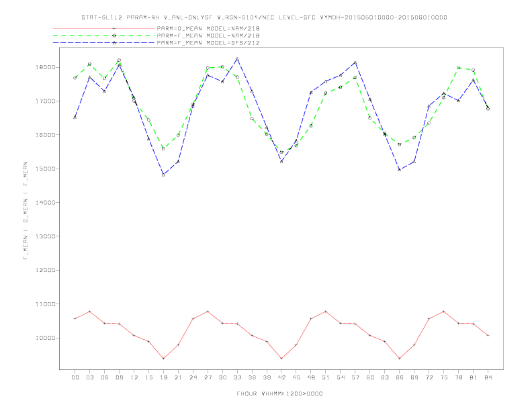Click x-axis forecast hour label 45
The height and width of the screenshot is (411, 532).
(x=296, y=377)
